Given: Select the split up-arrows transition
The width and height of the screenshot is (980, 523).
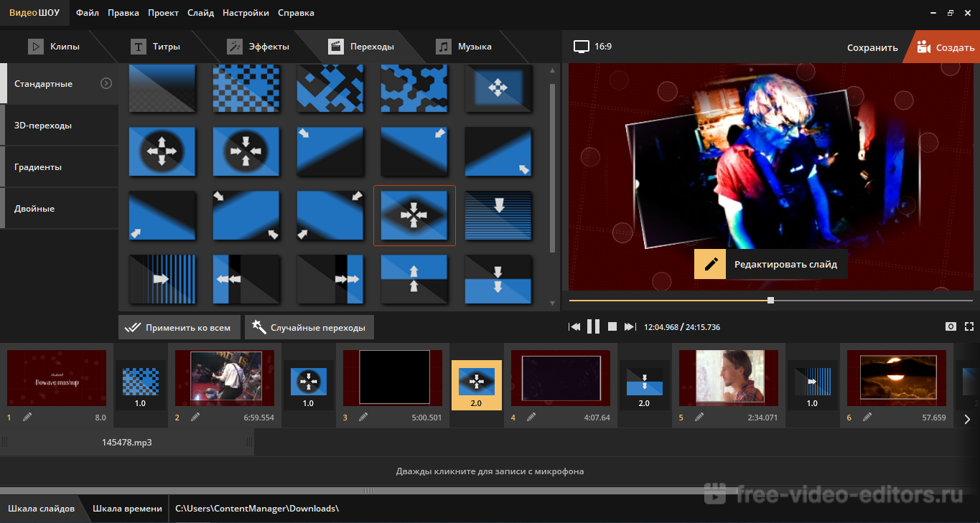Looking at the screenshot, I should click(x=414, y=279).
